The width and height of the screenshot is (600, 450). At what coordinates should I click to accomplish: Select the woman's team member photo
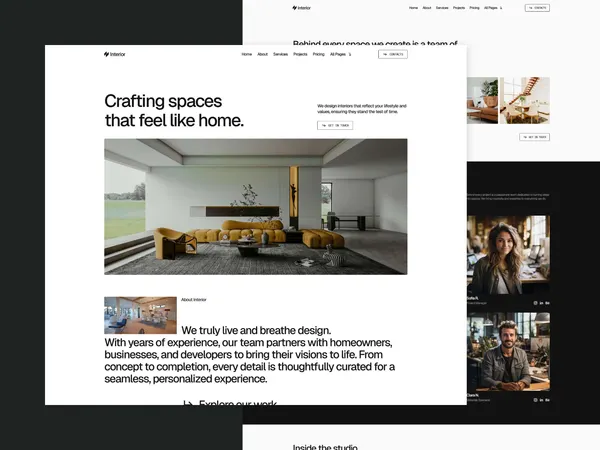click(x=508, y=255)
